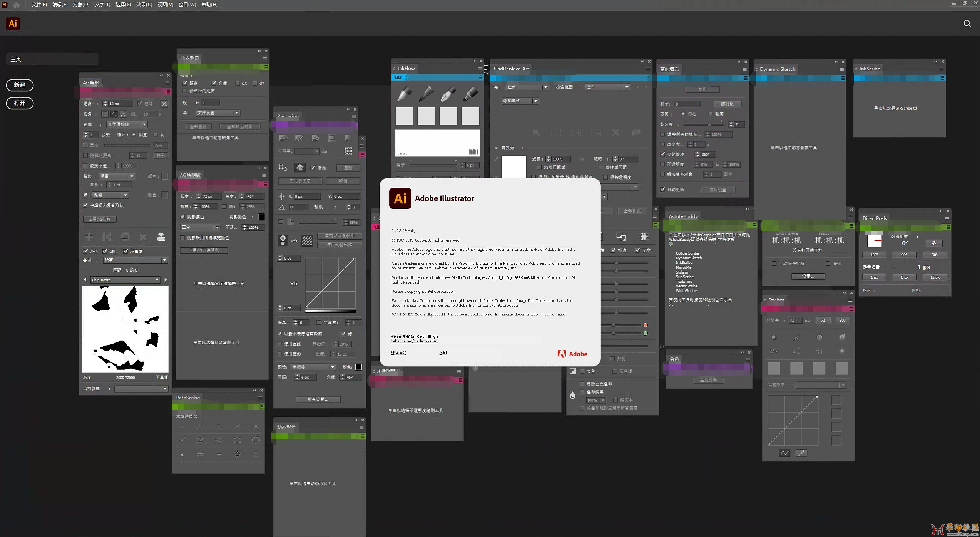980x537 pixels.
Task: Click the black 阴影颜色 swatch
Action: pyautogui.click(x=261, y=217)
